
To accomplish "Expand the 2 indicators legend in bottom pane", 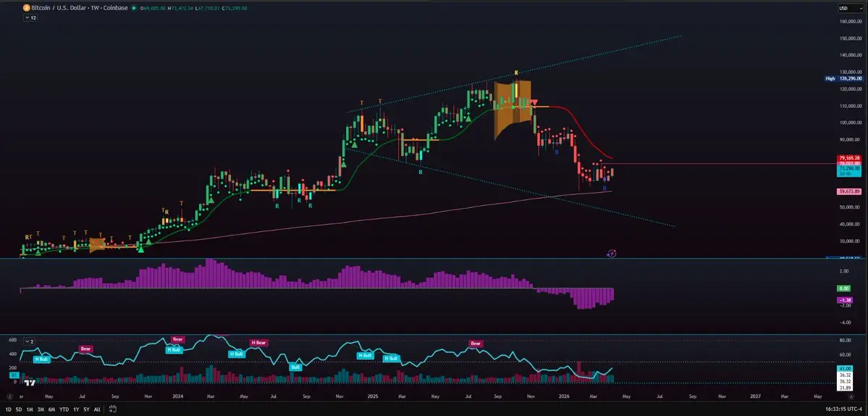I will [x=29, y=342].
